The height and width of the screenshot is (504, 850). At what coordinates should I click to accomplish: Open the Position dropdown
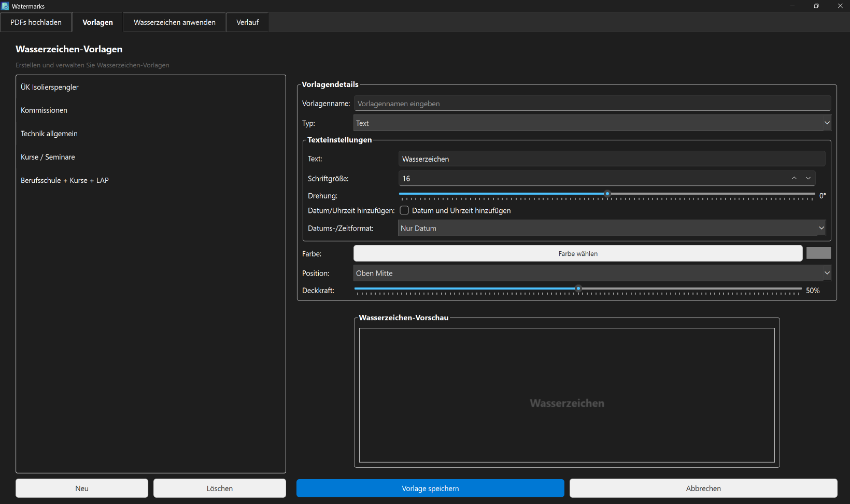coord(592,273)
